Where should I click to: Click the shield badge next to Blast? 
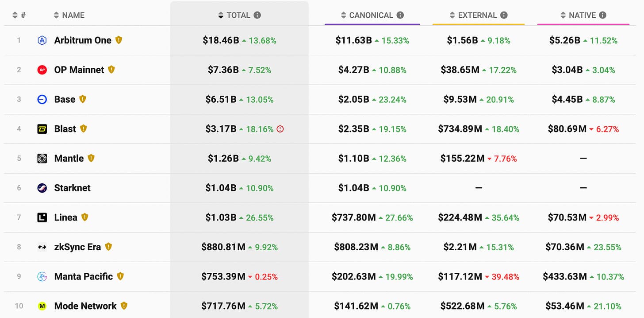tap(84, 128)
